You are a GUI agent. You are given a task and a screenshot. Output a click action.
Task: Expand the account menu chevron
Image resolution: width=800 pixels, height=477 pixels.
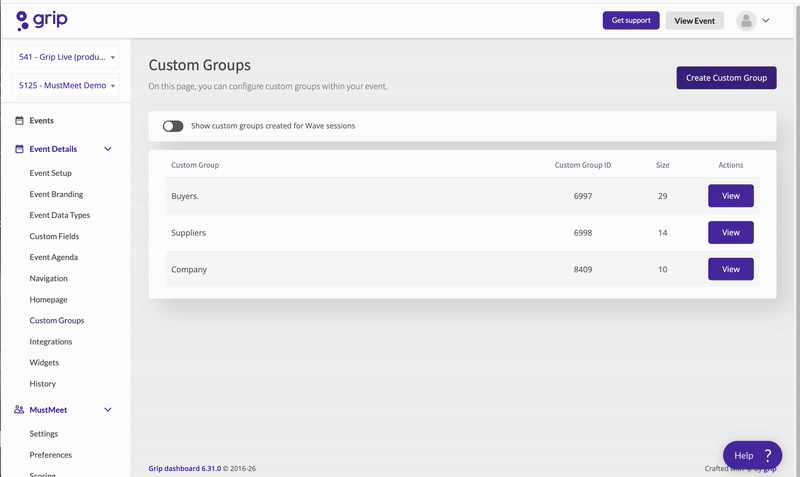[766, 21]
